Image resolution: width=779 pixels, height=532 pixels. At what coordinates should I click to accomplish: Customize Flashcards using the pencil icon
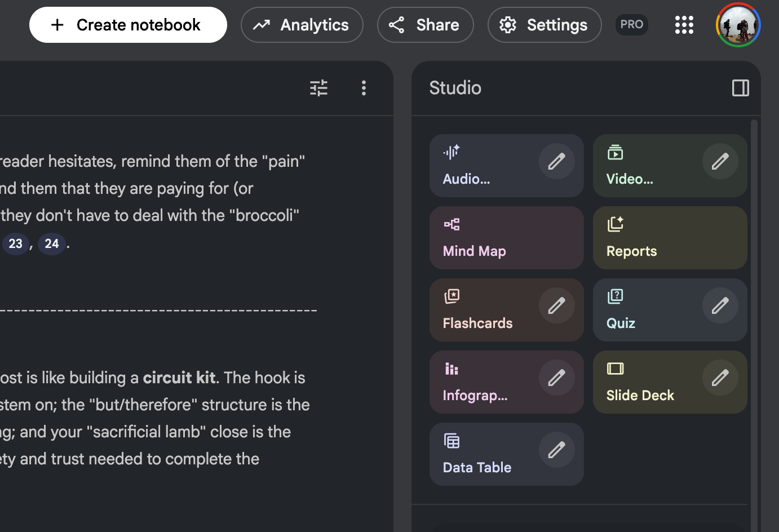coord(556,306)
